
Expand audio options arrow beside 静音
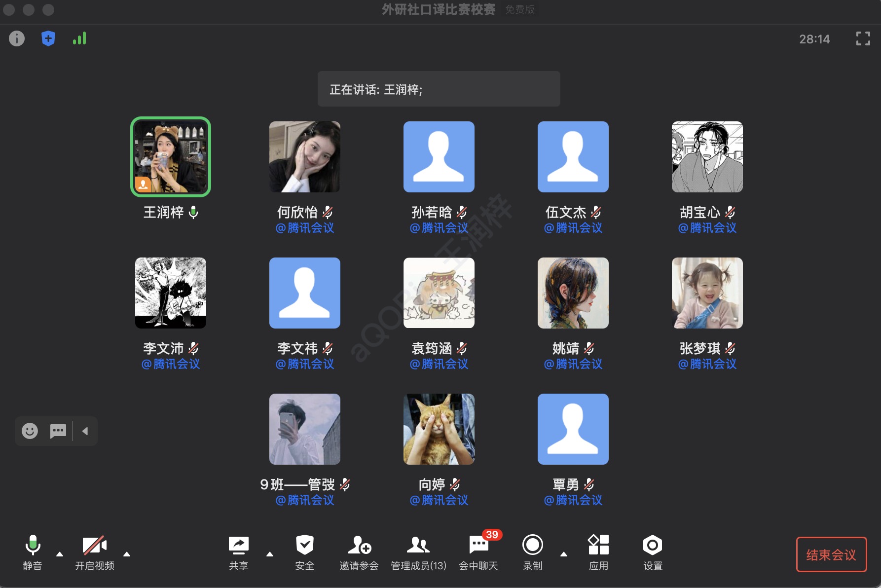pos(60,554)
